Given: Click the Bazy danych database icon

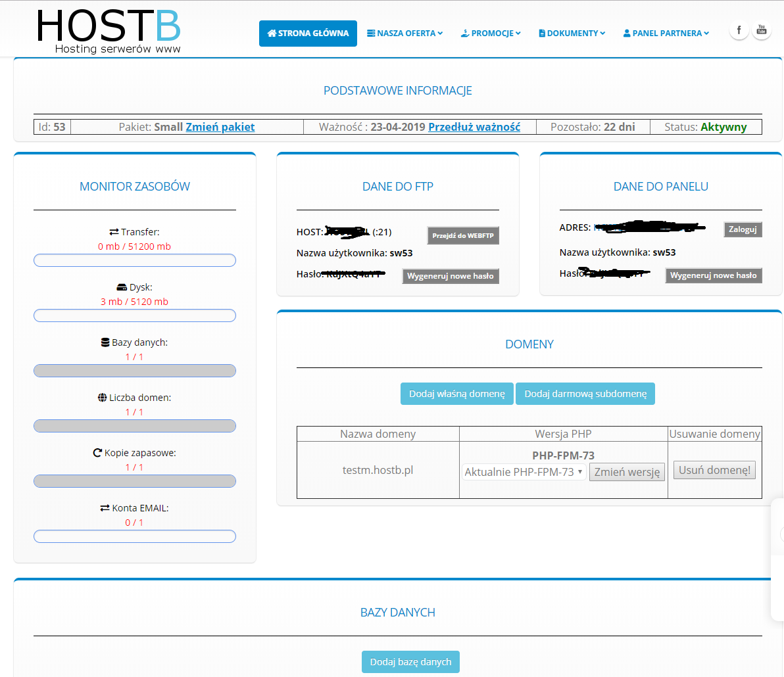Looking at the screenshot, I should 105,342.
